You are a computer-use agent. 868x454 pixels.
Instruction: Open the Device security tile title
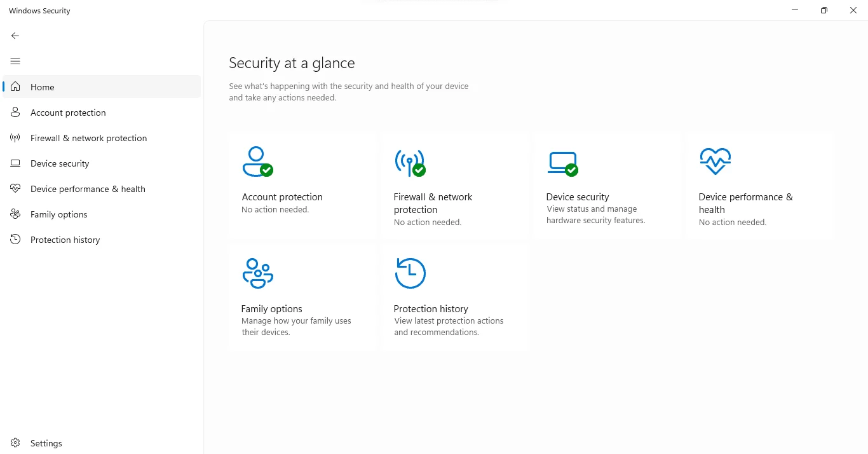tap(578, 197)
